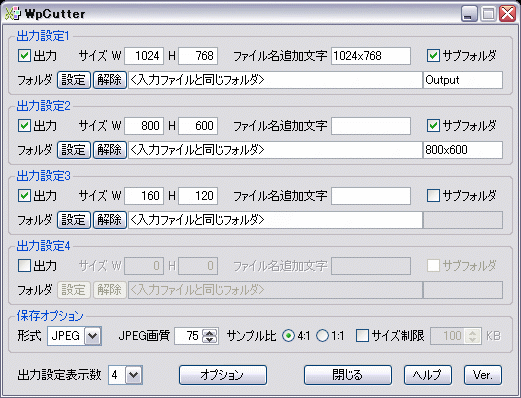Screen dimensions: 521x398
Task: Click the height field showing 768
Action: 198,56
